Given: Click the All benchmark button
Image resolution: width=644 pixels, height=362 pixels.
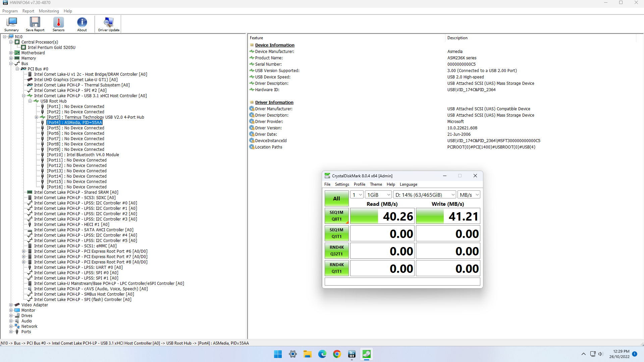Looking at the screenshot, I should click(x=336, y=198).
